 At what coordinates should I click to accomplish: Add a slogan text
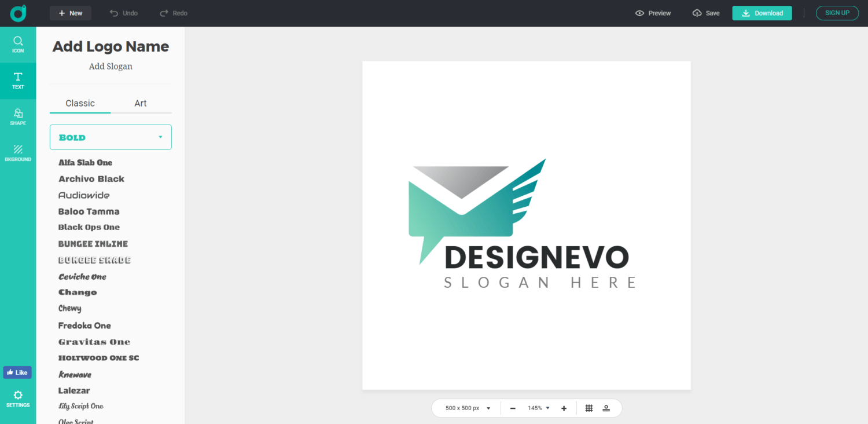[x=111, y=67]
